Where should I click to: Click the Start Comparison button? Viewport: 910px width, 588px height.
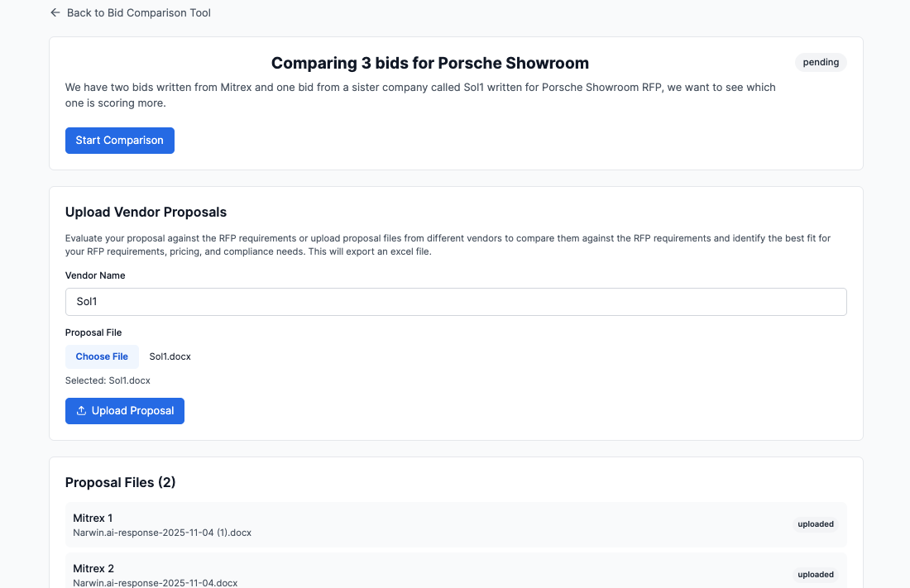pos(120,141)
